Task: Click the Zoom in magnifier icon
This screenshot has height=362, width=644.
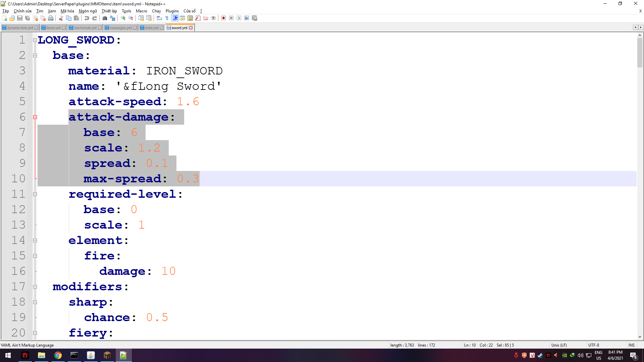Action: point(123,18)
